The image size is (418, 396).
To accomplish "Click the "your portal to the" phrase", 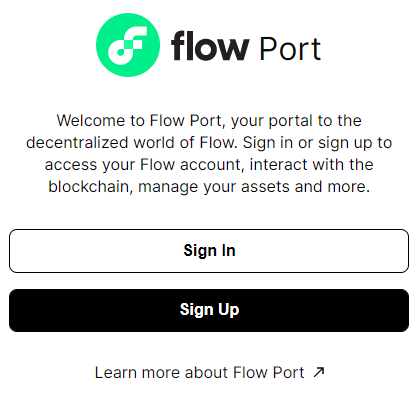I will tap(296, 121).
